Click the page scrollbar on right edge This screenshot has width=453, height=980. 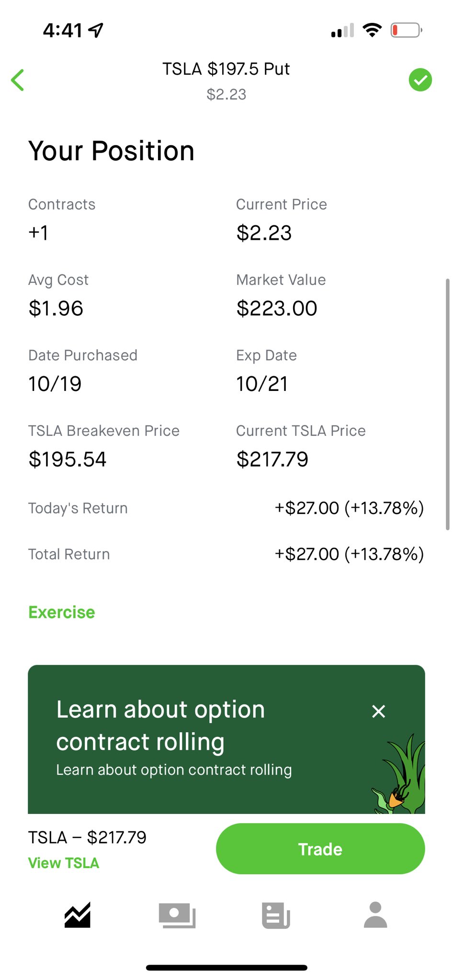pos(447,404)
